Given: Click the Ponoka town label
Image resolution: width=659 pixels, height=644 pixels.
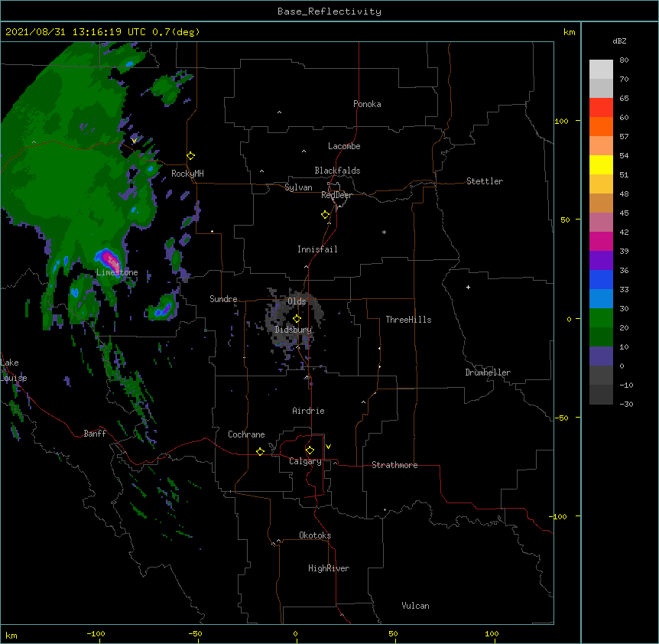Looking at the screenshot, I should pyautogui.click(x=367, y=104).
